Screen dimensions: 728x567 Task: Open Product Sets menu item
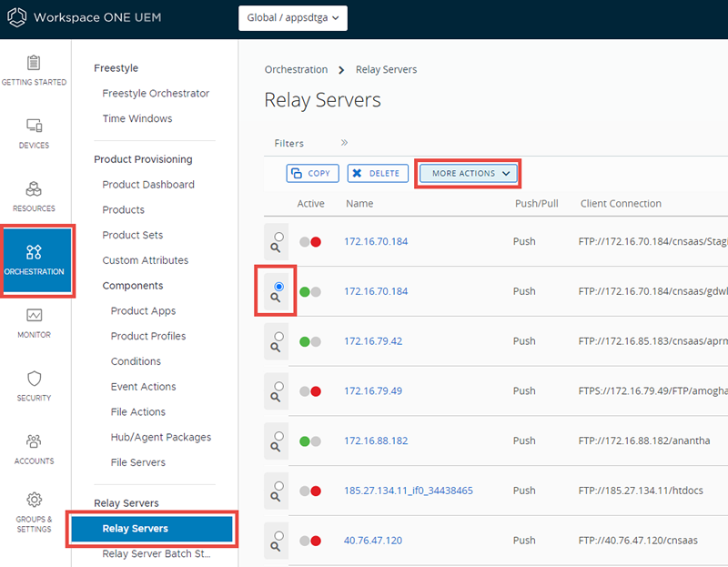(x=132, y=235)
